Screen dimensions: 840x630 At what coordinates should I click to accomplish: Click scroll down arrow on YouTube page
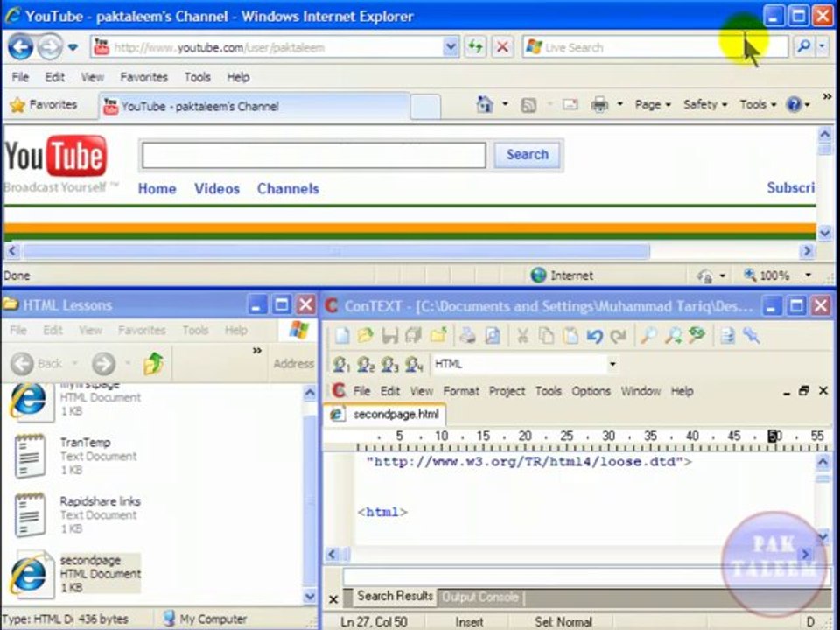click(x=824, y=233)
